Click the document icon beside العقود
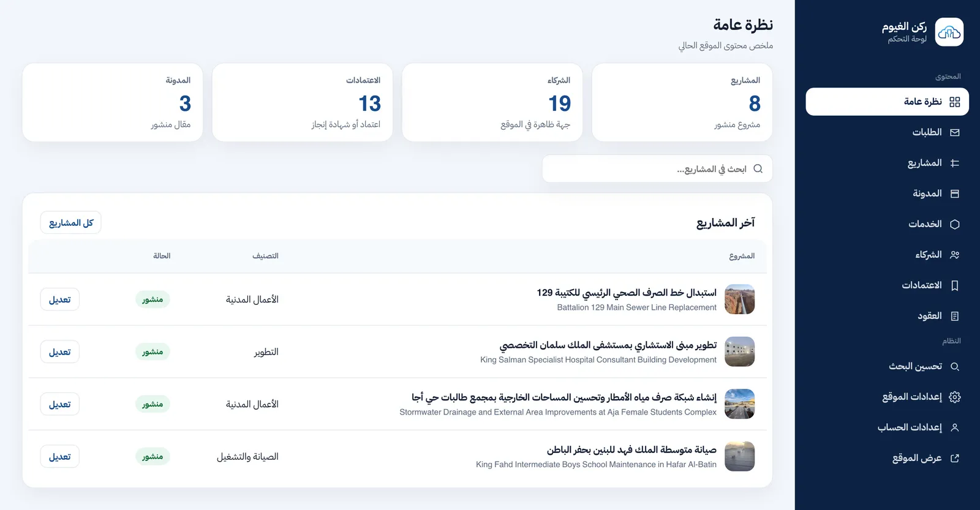This screenshot has height=510, width=980. click(954, 316)
